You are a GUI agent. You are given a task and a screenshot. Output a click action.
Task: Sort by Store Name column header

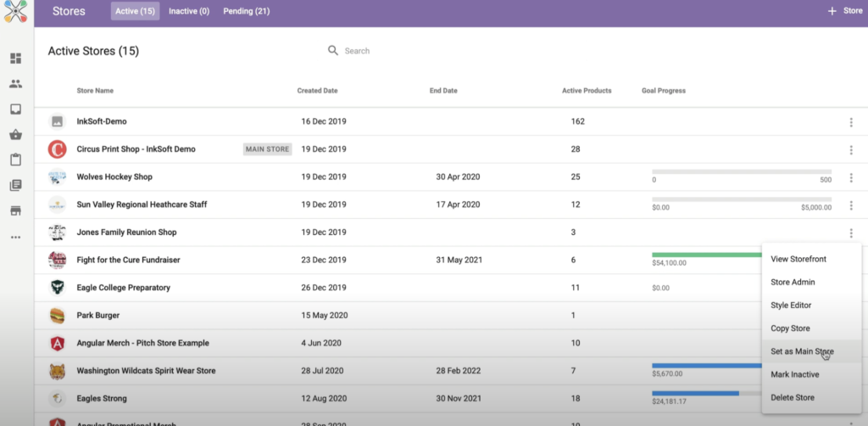(x=95, y=91)
